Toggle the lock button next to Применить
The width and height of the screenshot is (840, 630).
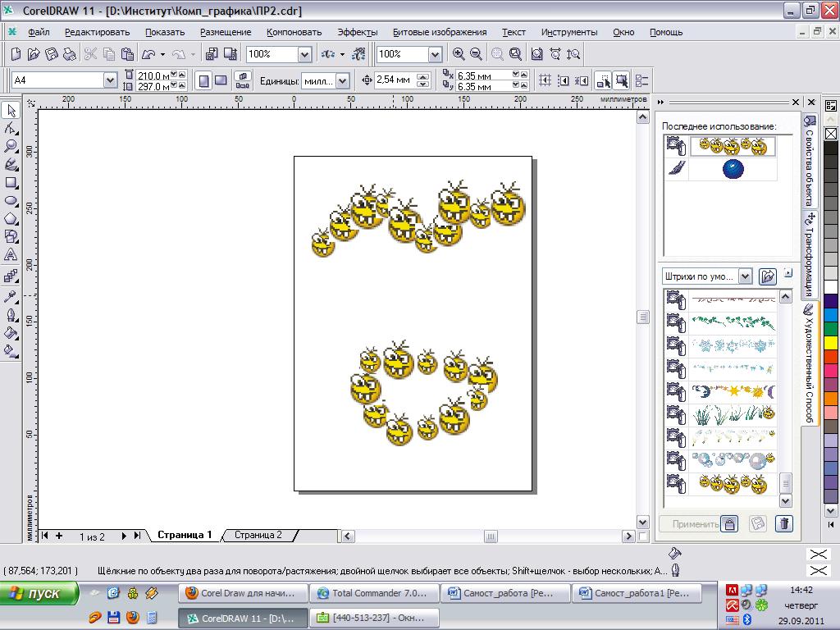729,523
